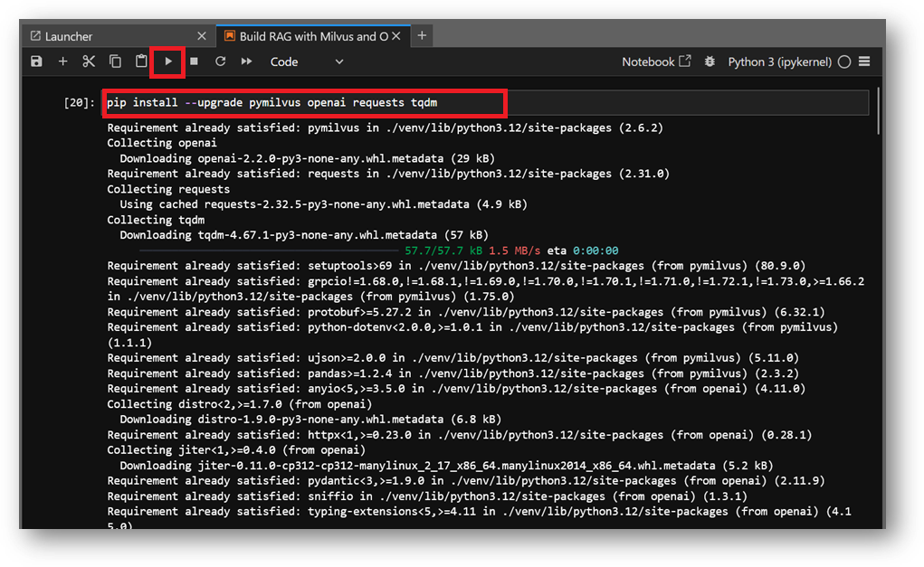Copy the selected cell
Image resolution: width=924 pixels, height=567 pixels.
tap(115, 61)
